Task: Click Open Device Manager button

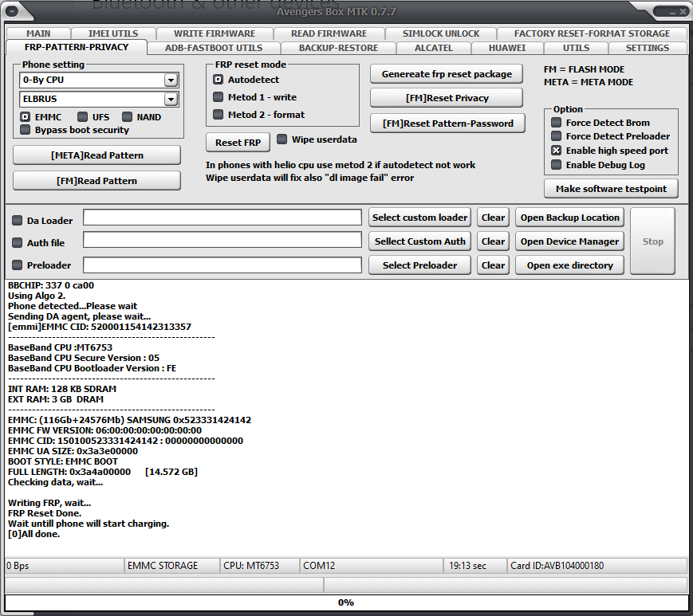Action: (569, 241)
